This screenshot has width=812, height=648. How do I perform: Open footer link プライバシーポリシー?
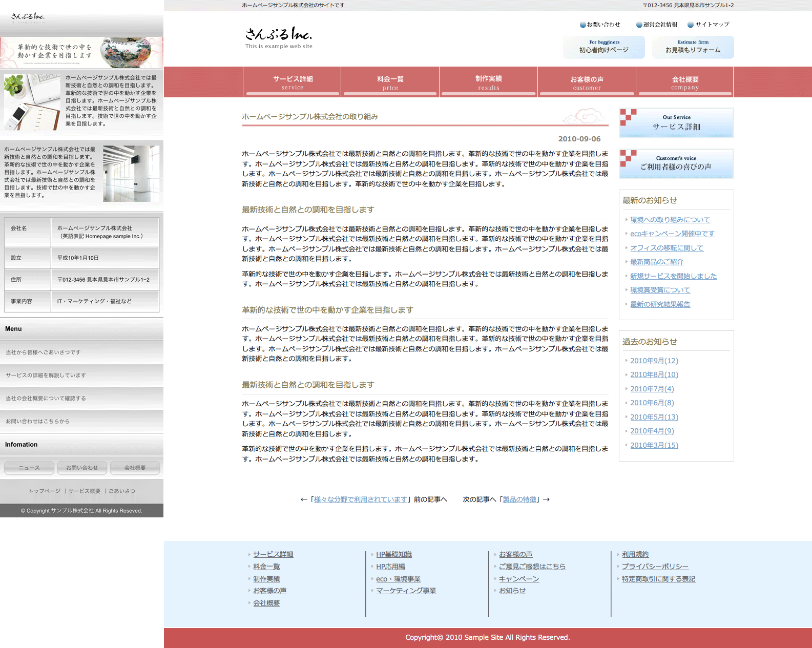pyautogui.click(x=655, y=567)
